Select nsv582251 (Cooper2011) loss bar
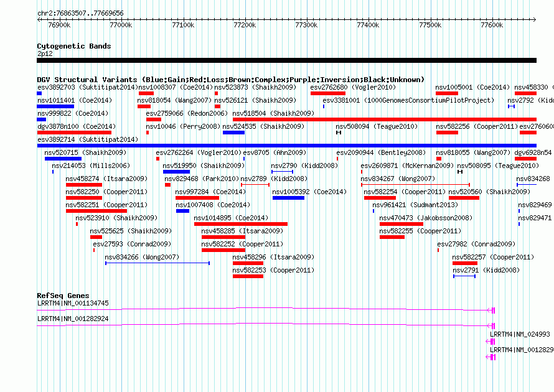 96,211
